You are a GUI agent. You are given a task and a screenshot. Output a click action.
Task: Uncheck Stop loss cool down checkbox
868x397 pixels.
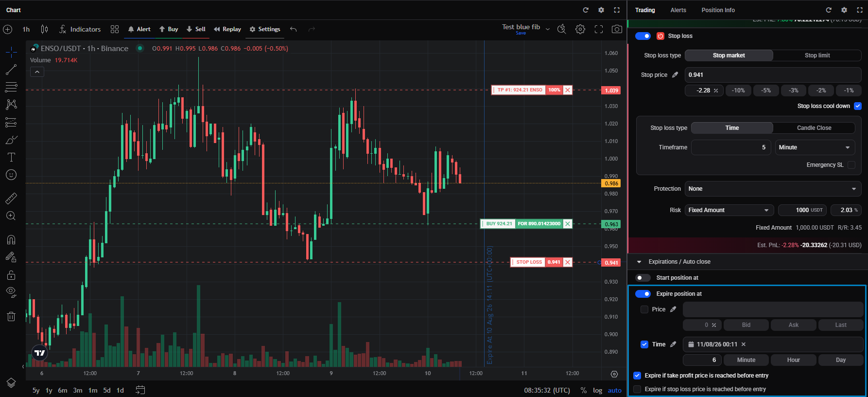pos(858,106)
